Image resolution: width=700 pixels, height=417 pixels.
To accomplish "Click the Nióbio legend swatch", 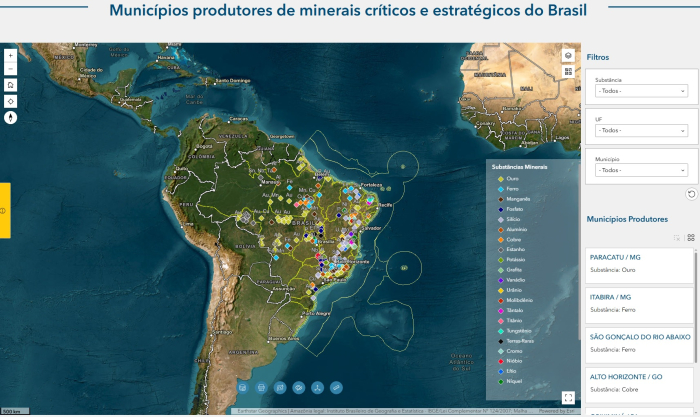I will click(500, 361).
